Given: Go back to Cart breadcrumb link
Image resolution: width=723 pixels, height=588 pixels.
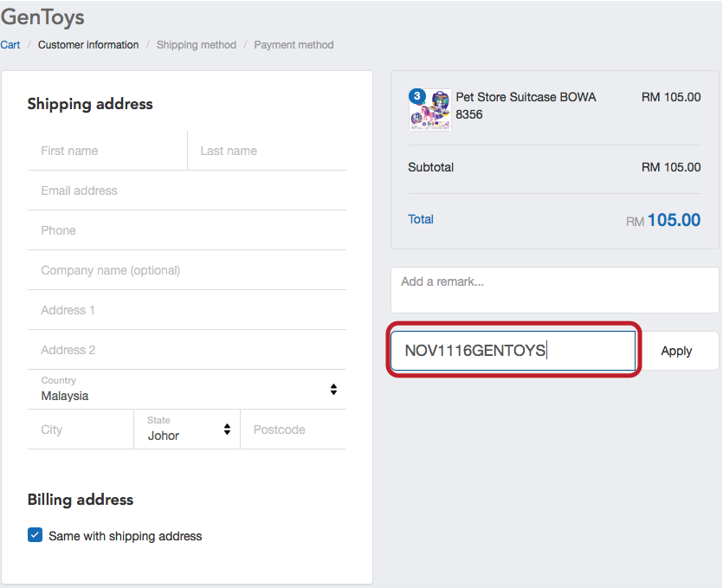Looking at the screenshot, I should click(10, 45).
